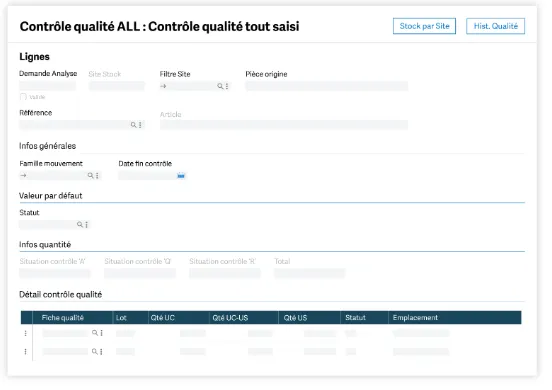Click the Situation contrôle 'R' field
Image resolution: width=552 pixels, height=390 pixels.
(x=225, y=273)
